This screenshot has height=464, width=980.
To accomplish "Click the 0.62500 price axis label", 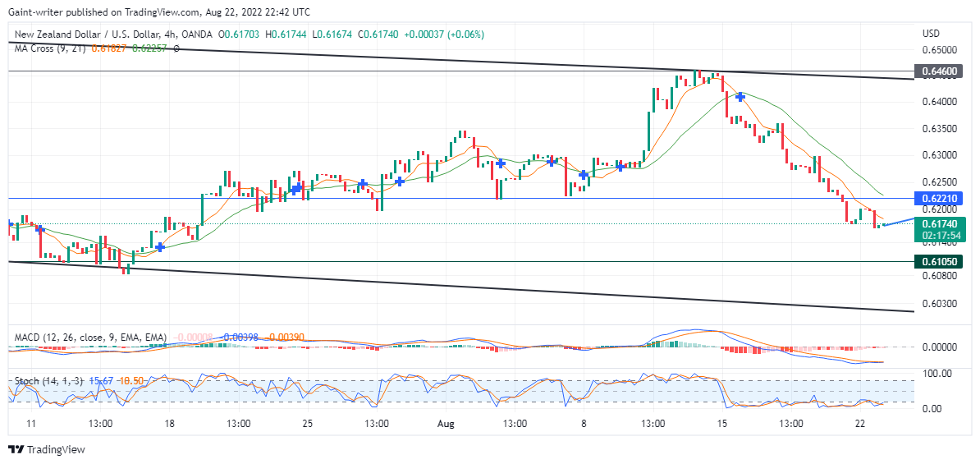I will click(941, 182).
